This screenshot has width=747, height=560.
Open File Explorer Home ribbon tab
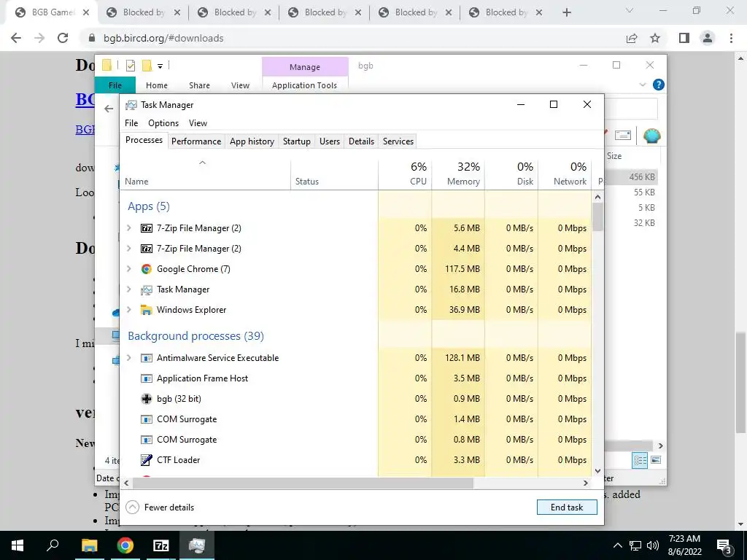pyautogui.click(x=157, y=85)
